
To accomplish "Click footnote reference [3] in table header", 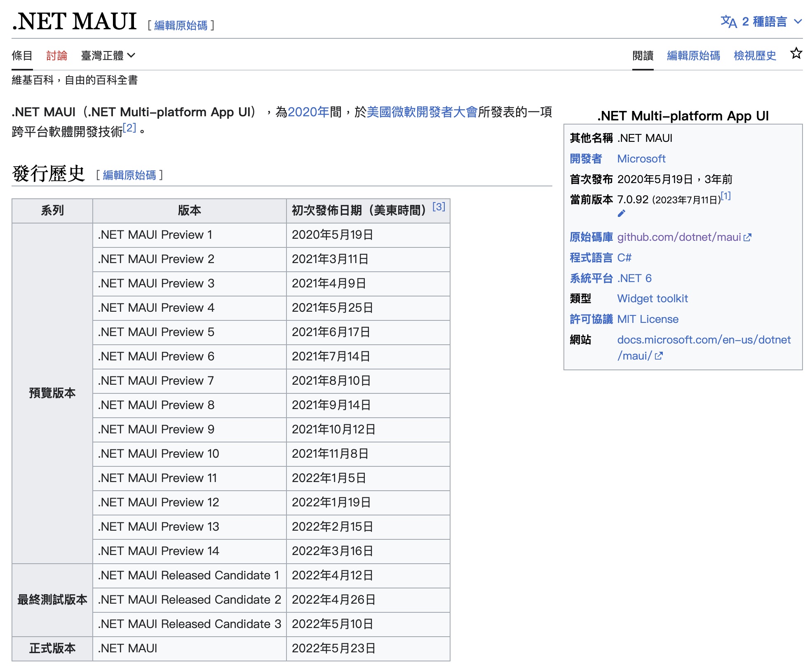I will (439, 207).
